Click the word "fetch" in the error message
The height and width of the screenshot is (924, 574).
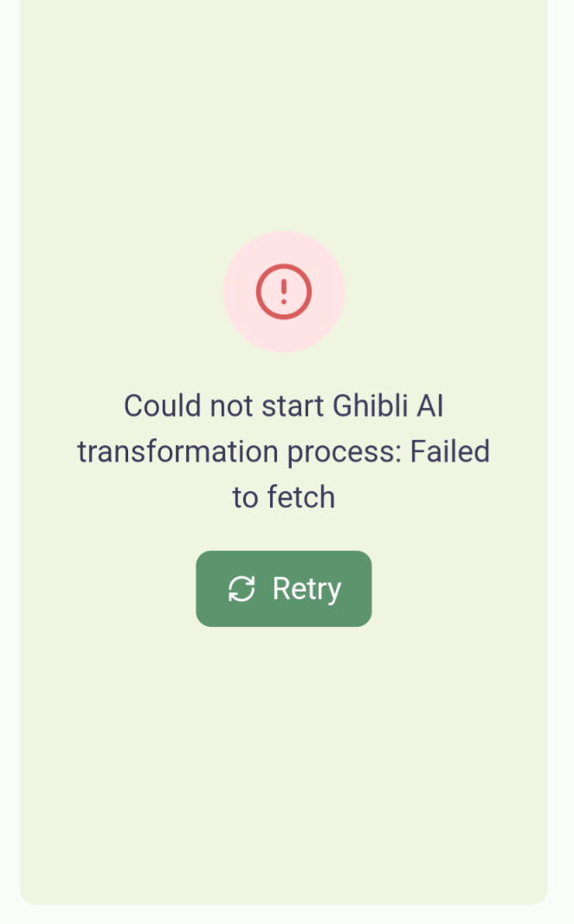click(301, 497)
